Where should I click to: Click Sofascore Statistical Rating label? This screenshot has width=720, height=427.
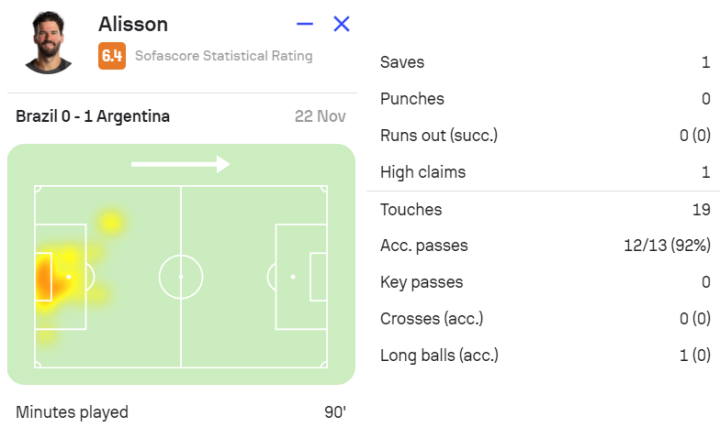(223, 56)
